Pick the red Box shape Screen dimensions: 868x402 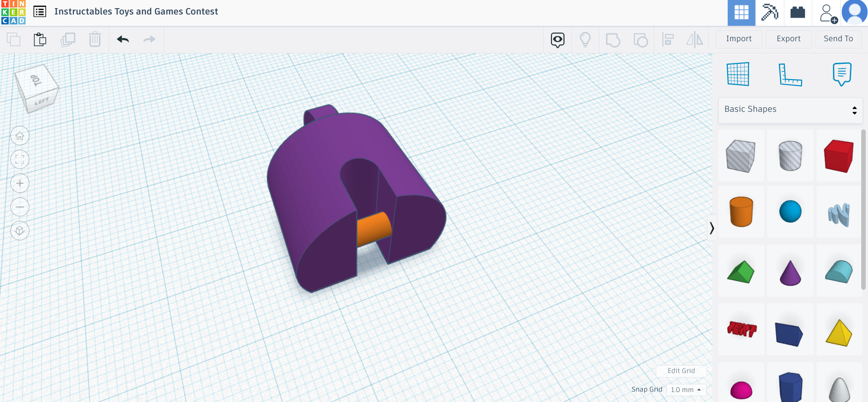click(x=839, y=156)
